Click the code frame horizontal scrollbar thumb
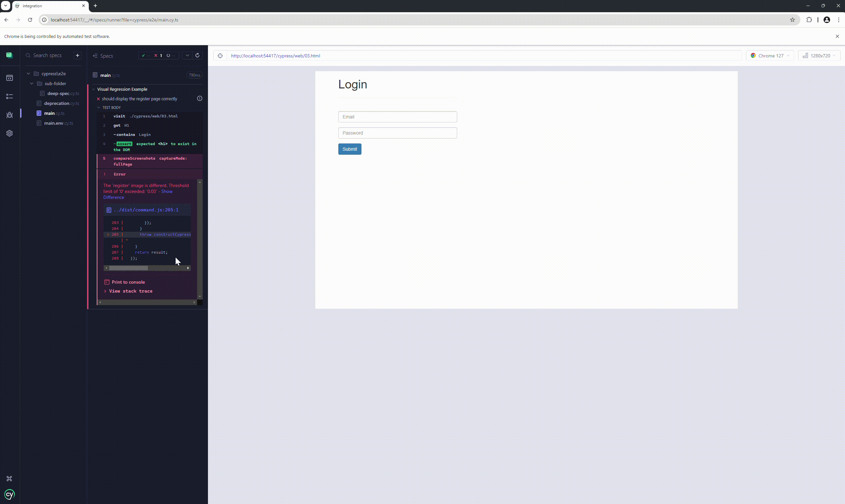This screenshot has height=504, width=845. tap(128, 268)
